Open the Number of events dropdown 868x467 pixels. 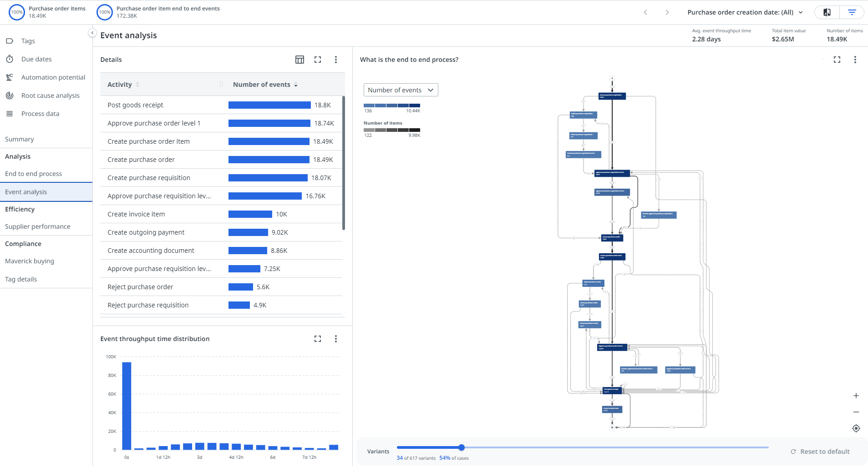400,90
